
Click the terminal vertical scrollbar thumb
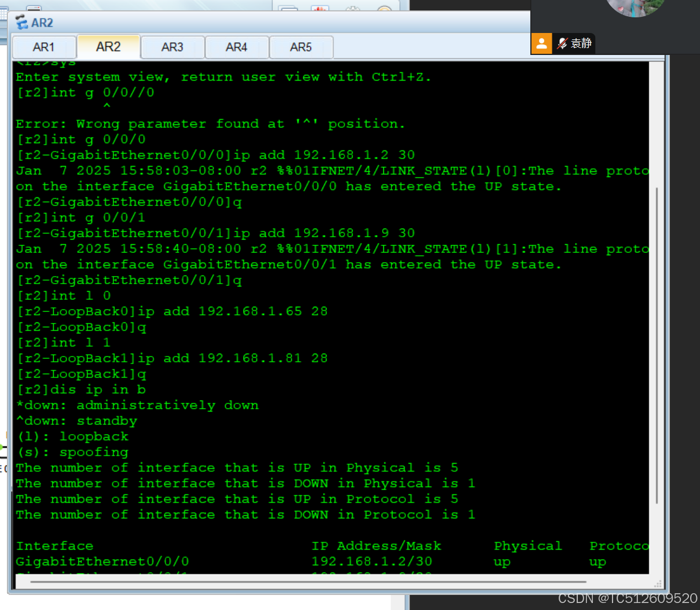[x=657, y=346]
